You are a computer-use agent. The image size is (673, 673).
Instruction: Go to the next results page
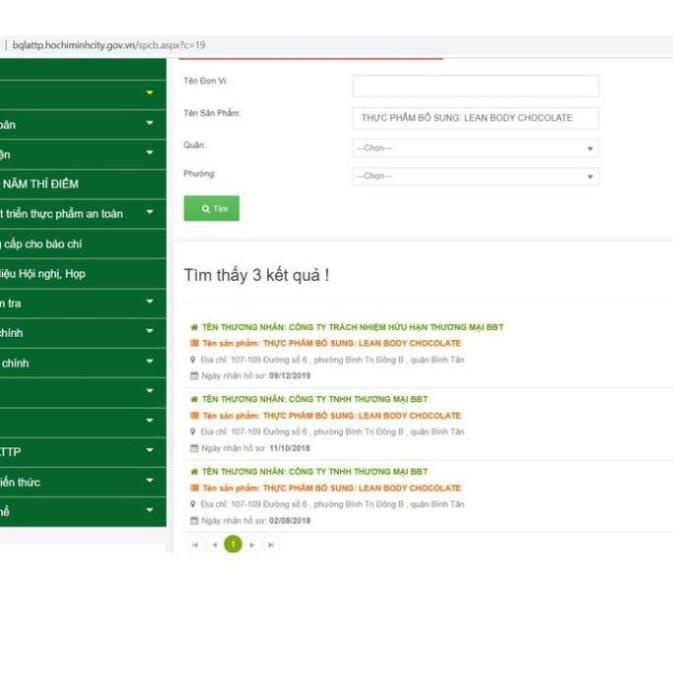(252, 544)
